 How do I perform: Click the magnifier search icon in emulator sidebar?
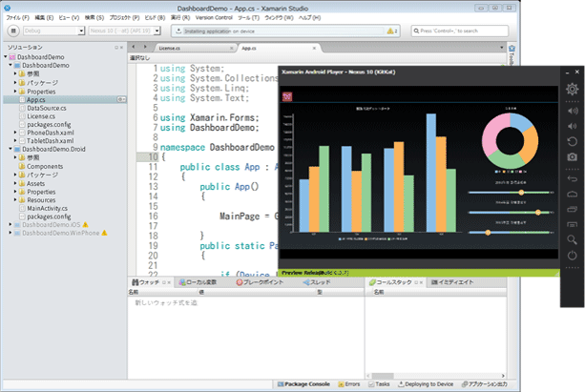click(x=572, y=239)
